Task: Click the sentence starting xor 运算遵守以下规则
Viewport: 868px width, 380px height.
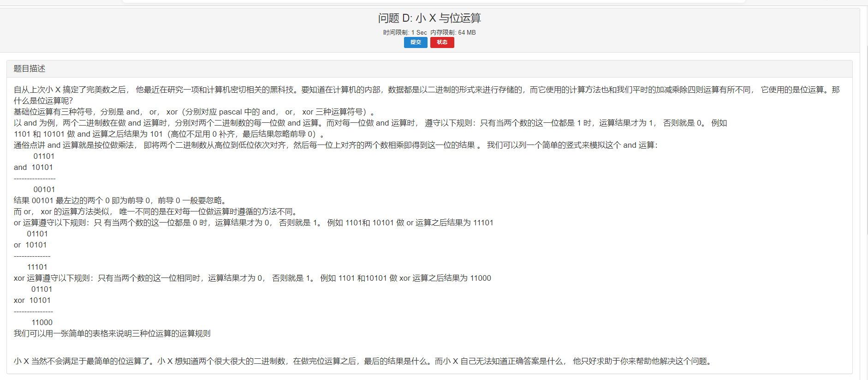Action: pos(252,278)
